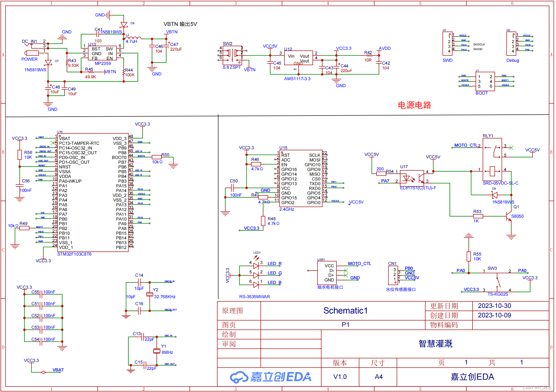Click the 'STM32F103C8T6' part label
Image resolution: width=556 pixels, height=392 pixels.
pyautogui.click(x=74, y=254)
